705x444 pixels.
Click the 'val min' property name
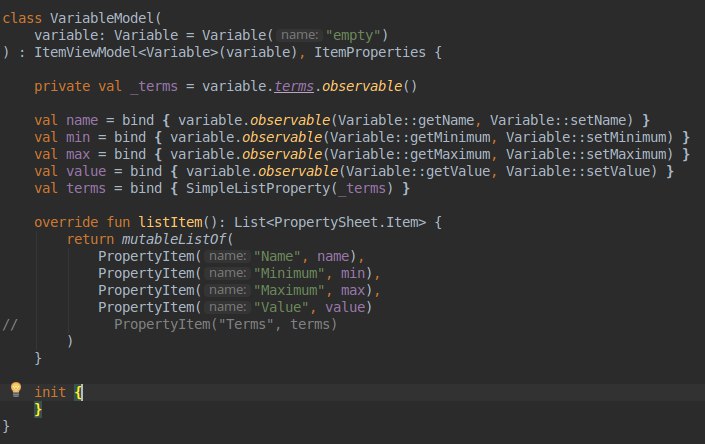[x=78, y=138]
